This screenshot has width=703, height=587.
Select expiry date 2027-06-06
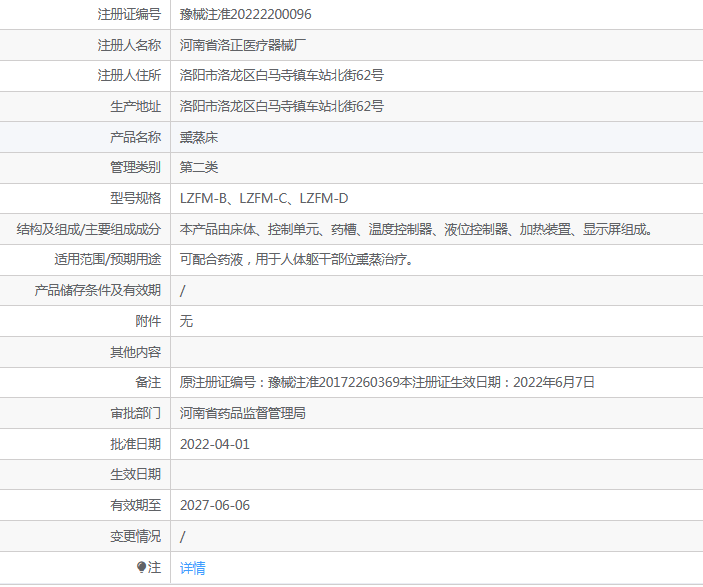pos(215,505)
